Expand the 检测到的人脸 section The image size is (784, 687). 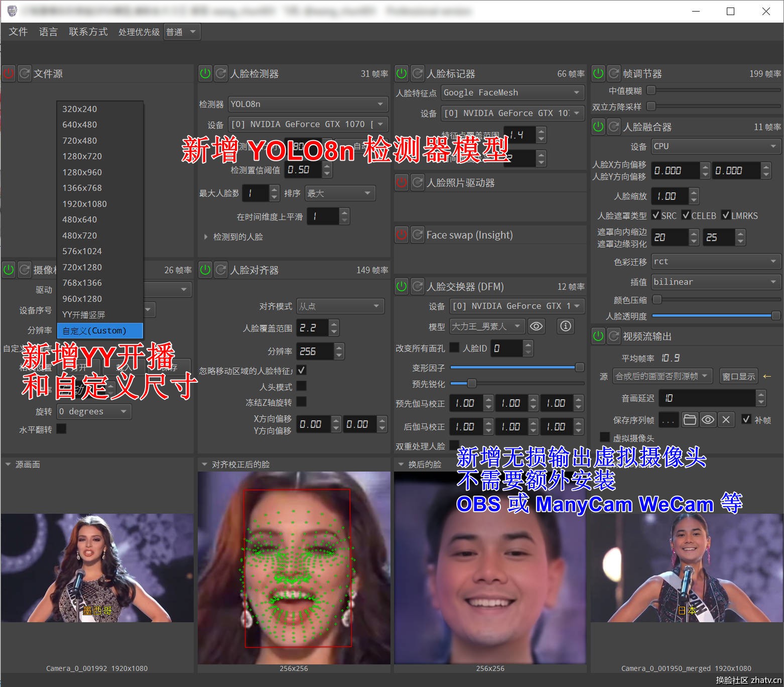coord(206,237)
